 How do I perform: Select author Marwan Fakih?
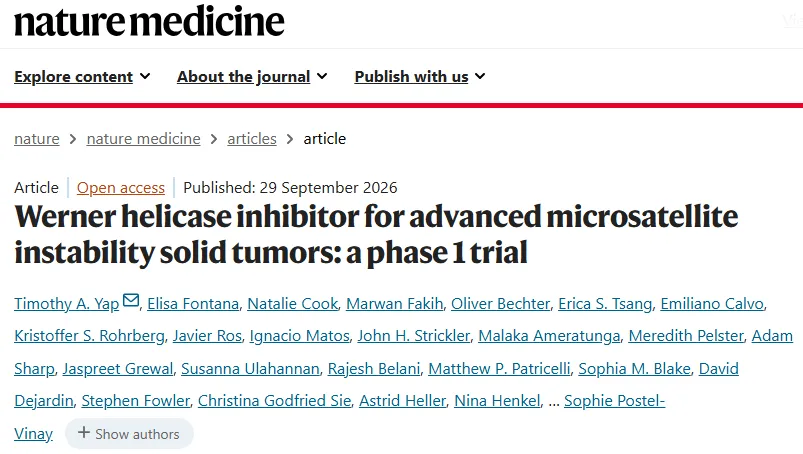tap(394, 304)
